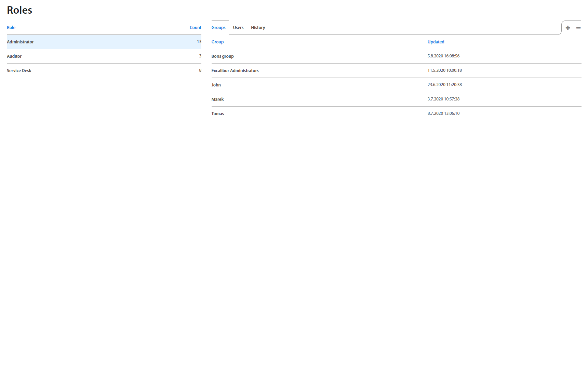Sort groups by Updated column header

tap(436, 42)
